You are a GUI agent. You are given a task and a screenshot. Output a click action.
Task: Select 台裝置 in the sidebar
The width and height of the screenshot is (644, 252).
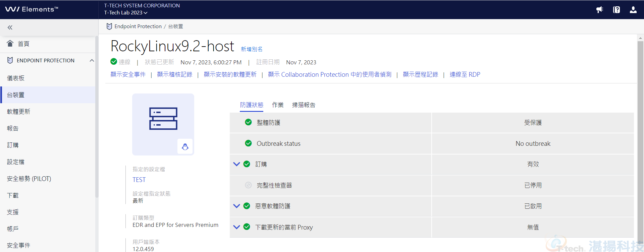point(48,95)
